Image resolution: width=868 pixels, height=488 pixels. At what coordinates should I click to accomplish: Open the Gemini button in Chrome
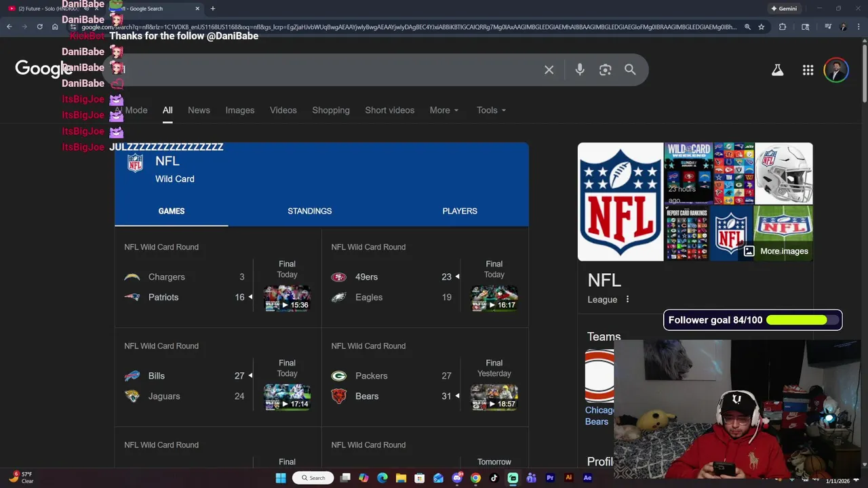coord(783,9)
